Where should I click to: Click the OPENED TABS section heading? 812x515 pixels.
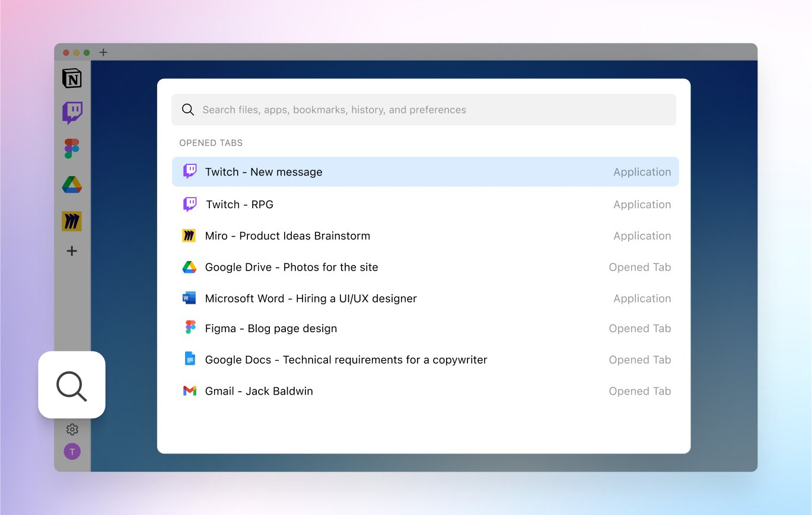(x=211, y=143)
